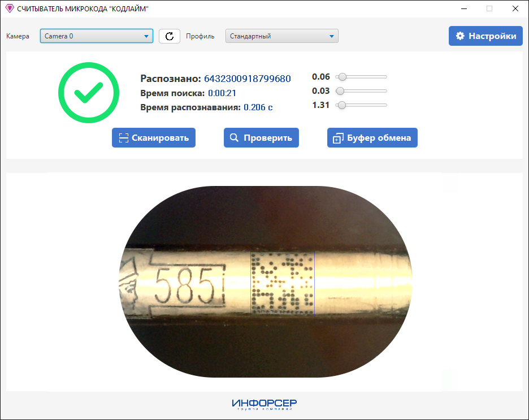Click the Проверить check button
The height and width of the screenshot is (420, 529).
261,137
